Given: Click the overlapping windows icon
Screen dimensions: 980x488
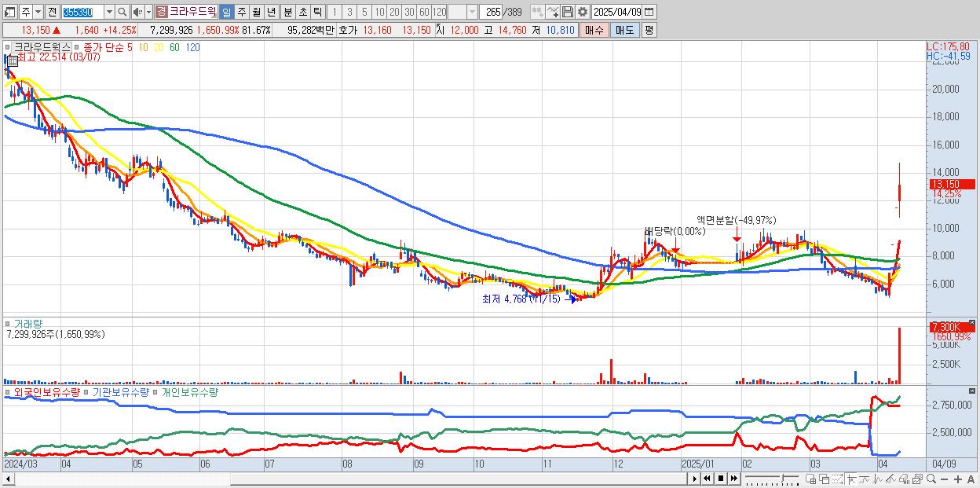Looking at the screenshot, I should [x=824, y=479].
